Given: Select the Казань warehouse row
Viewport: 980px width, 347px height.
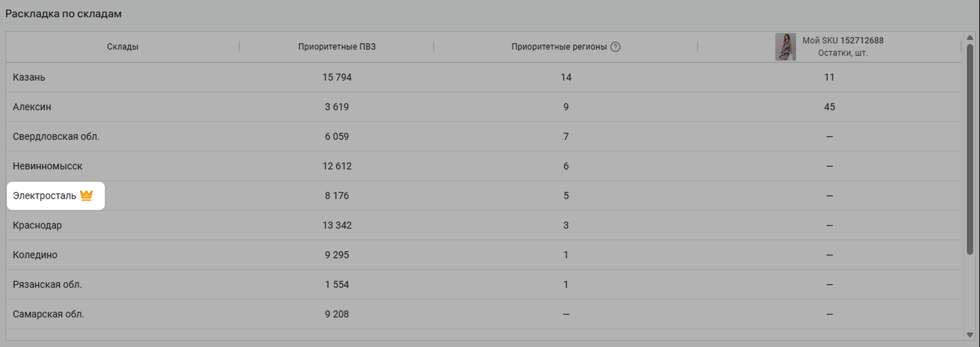Looking at the screenshot, I should coord(29,77).
